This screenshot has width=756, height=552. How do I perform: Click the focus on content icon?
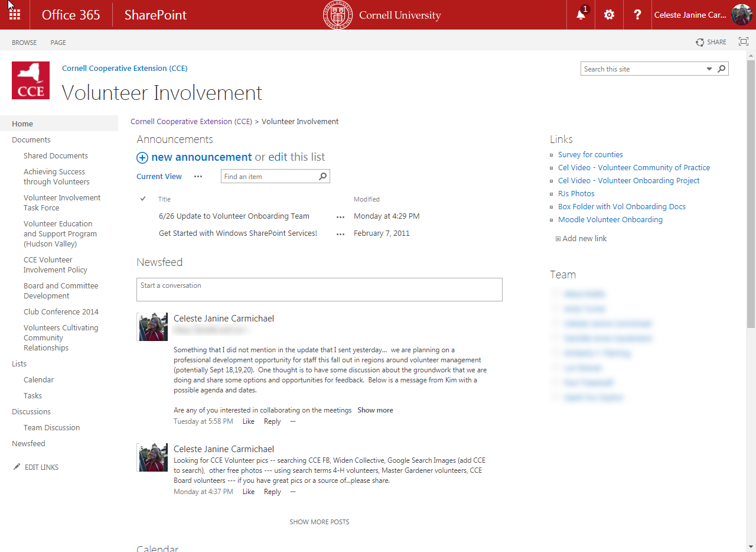[x=744, y=41]
